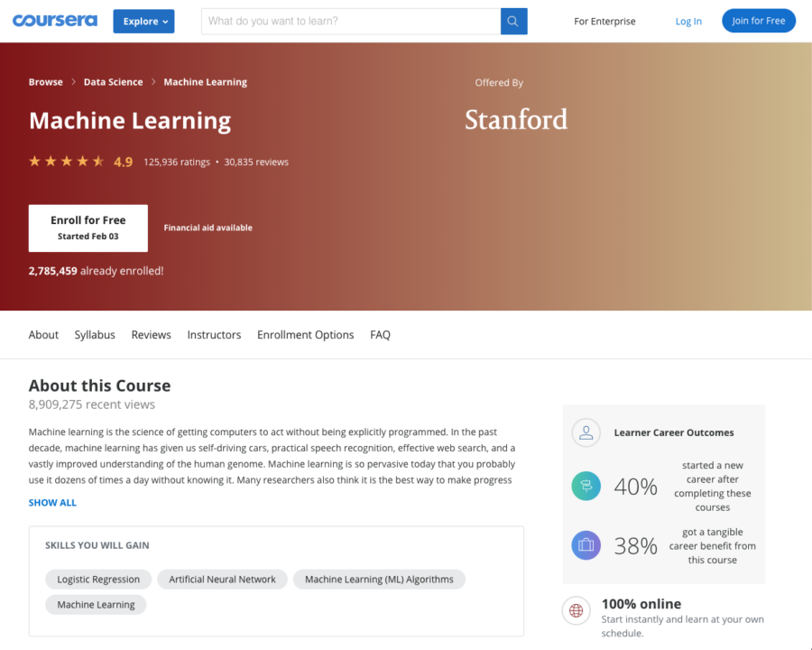The width and height of the screenshot is (812, 650).
Task: Open the Data Science breadcrumb
Action: (114, 82)
